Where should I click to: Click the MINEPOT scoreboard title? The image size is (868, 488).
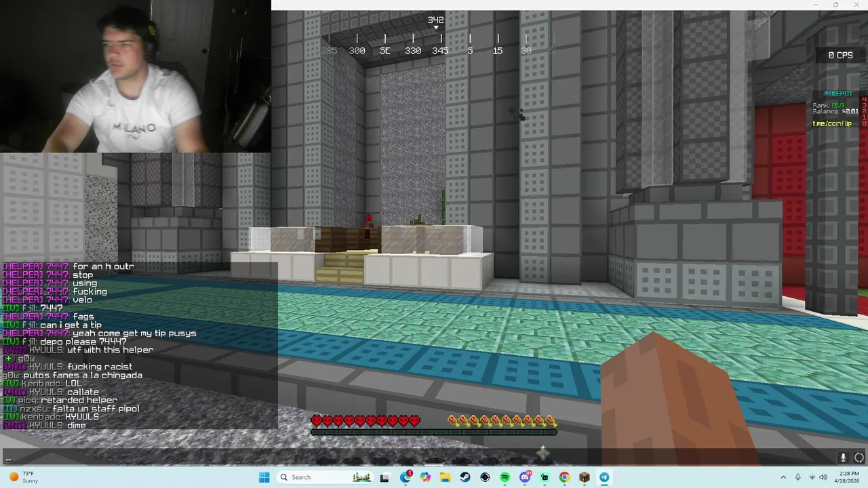pyautogui.click(x=837, y=94)
